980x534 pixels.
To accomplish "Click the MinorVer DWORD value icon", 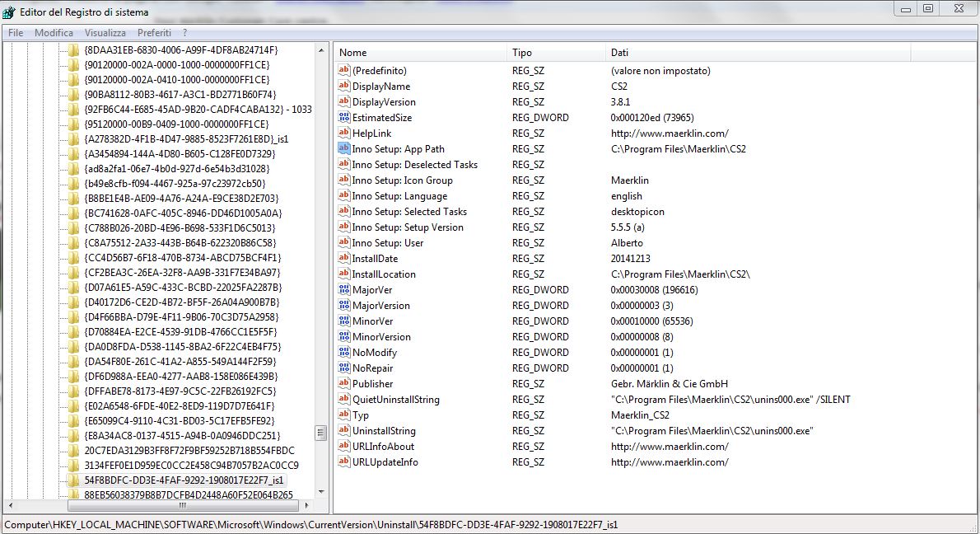I will (x=343, y=321).
